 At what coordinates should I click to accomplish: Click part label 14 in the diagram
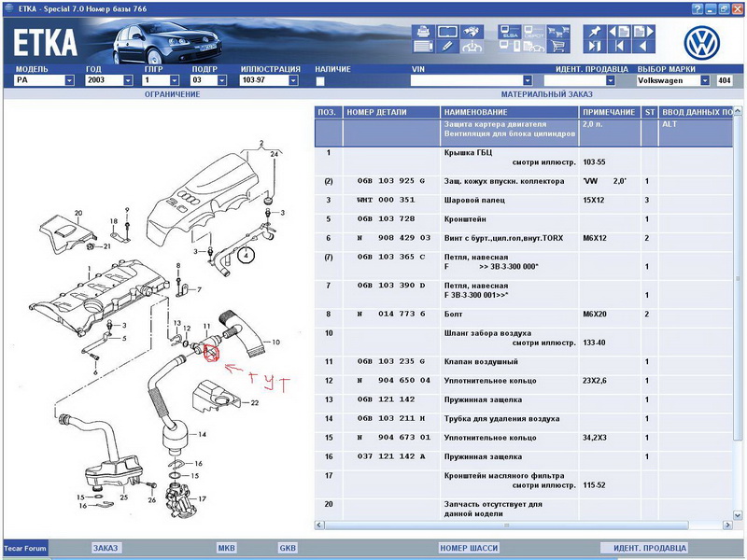coord(203,434)
